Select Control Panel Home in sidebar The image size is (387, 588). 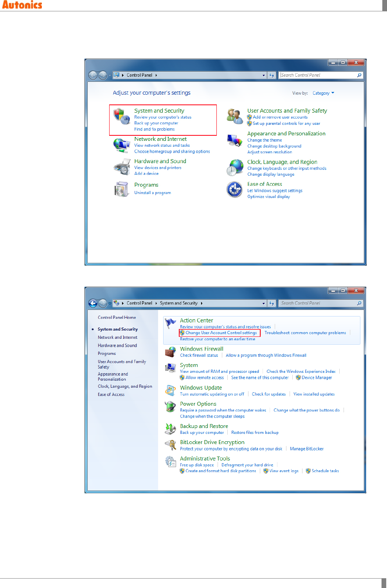(x=117, y=317)
